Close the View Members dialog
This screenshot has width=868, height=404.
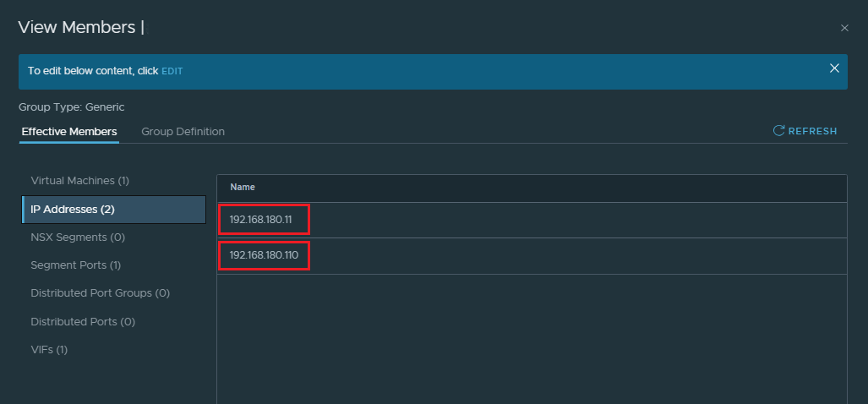click(844, 28)
